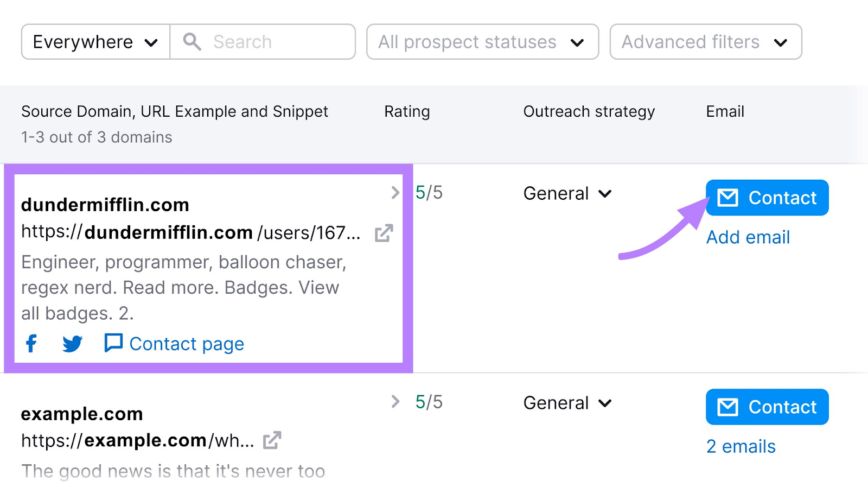Click the chat bubble icon before Contact page link
The height and width of the screenshot is (487, 868).
(x=113, y=343)
